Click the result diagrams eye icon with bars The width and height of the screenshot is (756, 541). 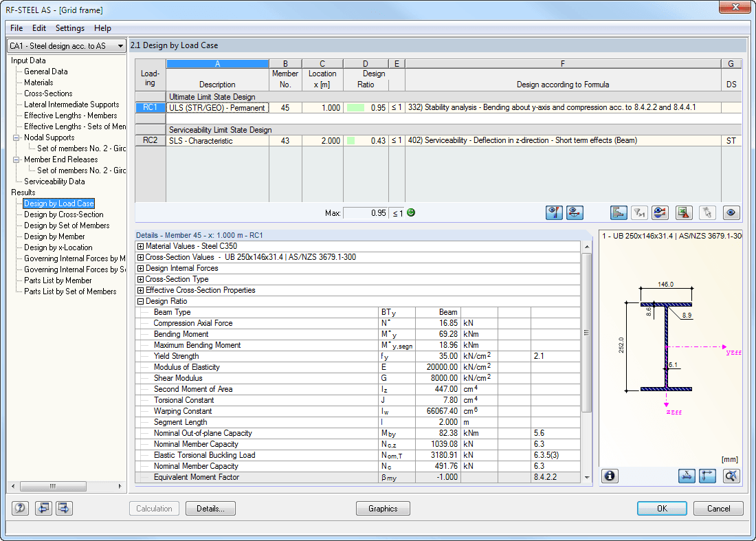660,212
